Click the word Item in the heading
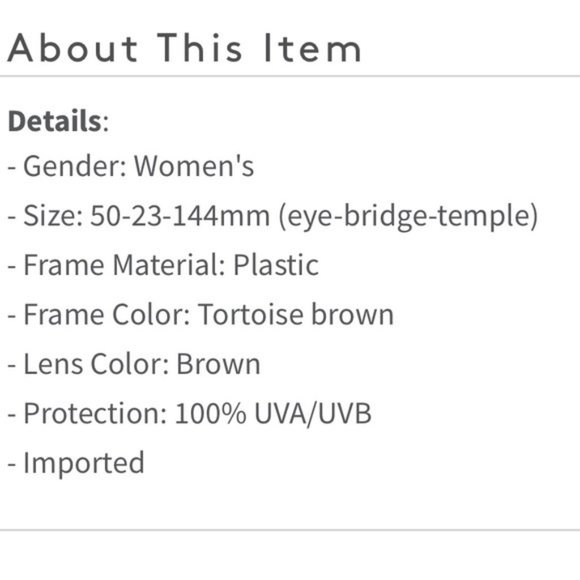 tap(313, 48)
